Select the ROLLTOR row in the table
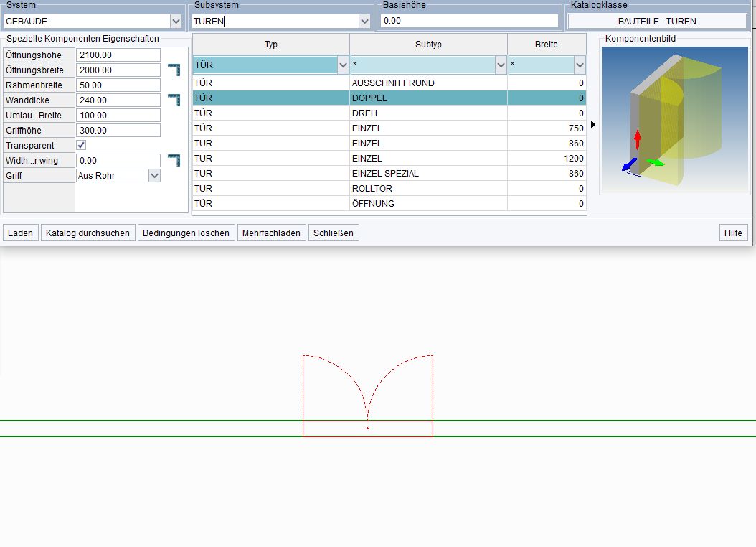The height and width of the screenshot is (547, 756). tap(389, 189)
